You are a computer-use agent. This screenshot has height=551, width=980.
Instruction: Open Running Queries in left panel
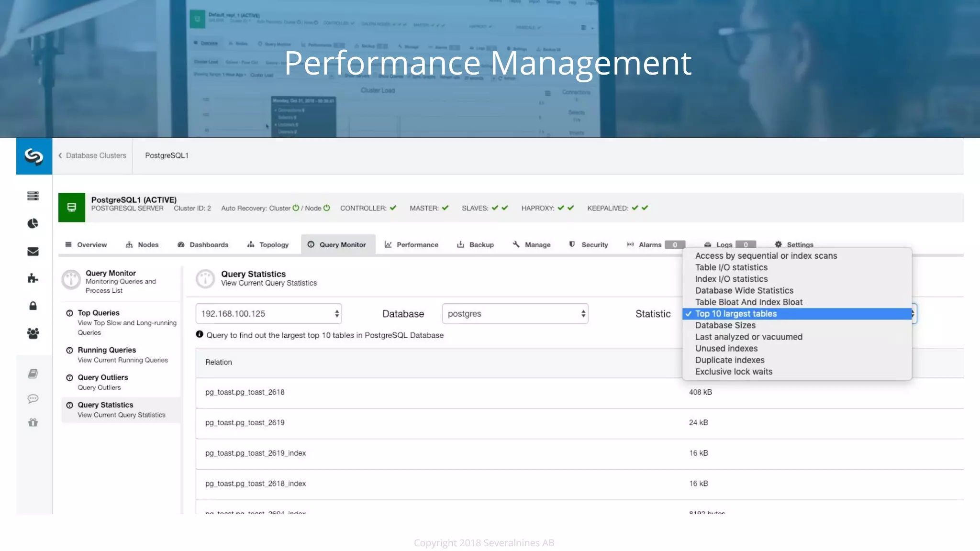(122, 354)
